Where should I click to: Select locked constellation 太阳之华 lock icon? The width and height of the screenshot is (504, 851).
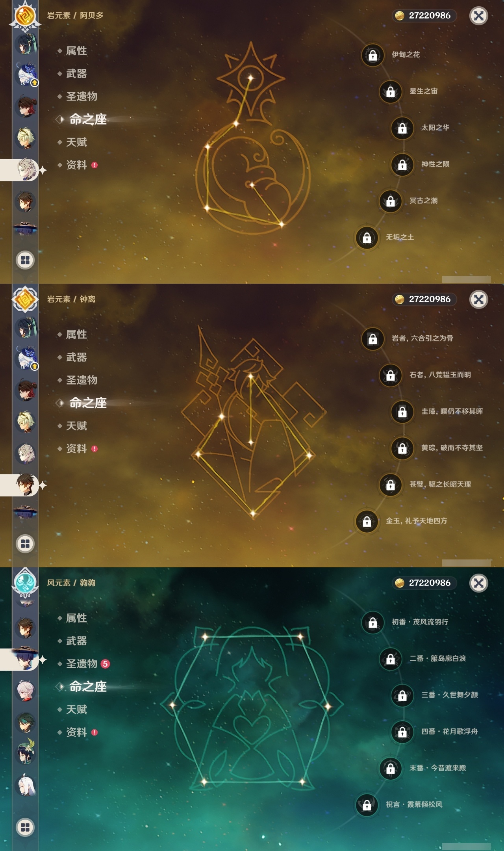402,128
